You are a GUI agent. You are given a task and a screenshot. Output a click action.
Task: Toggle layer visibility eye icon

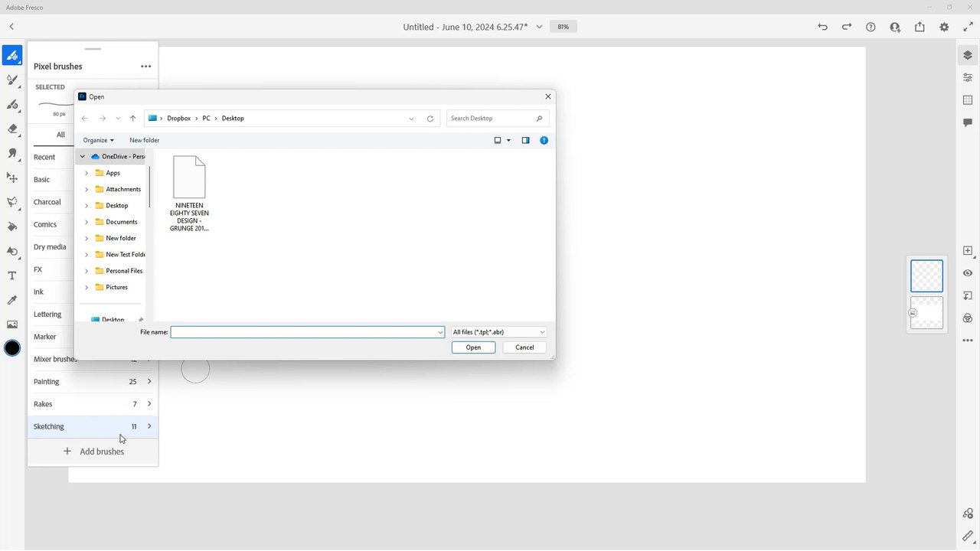[x=968, y=273]
